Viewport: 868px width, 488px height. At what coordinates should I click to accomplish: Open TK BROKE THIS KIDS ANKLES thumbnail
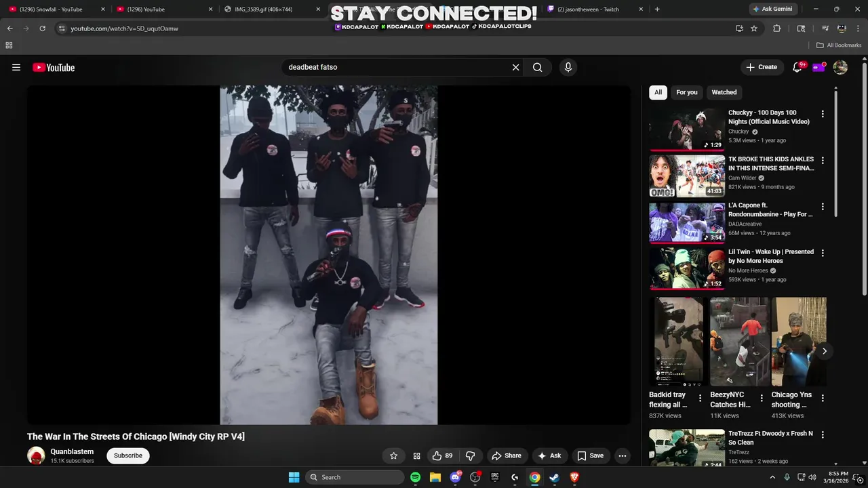(x=687, y=176)
